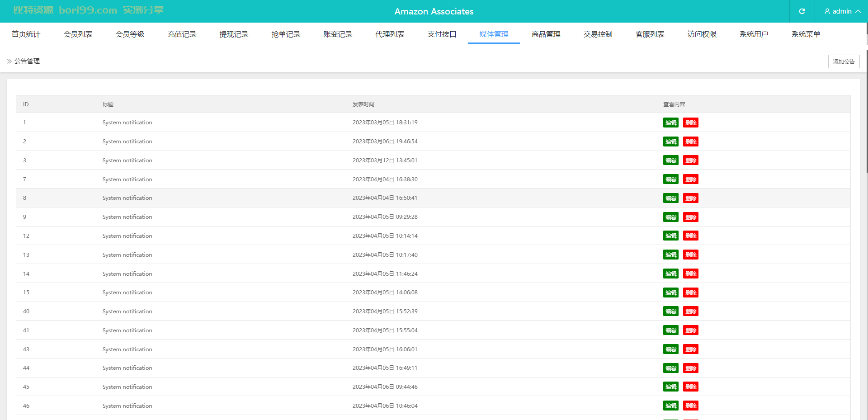Screen dimensions: 868x420
Task: Delete notification with ID 13
Action: [691, 255]
